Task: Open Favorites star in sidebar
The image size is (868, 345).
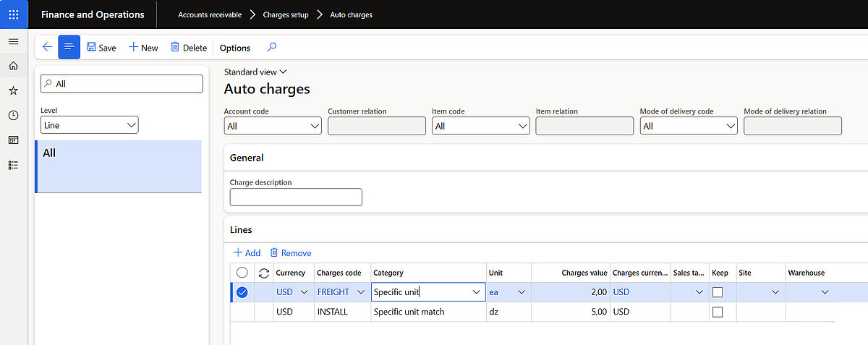Action: pyautogui.click(x=13, y=90)
